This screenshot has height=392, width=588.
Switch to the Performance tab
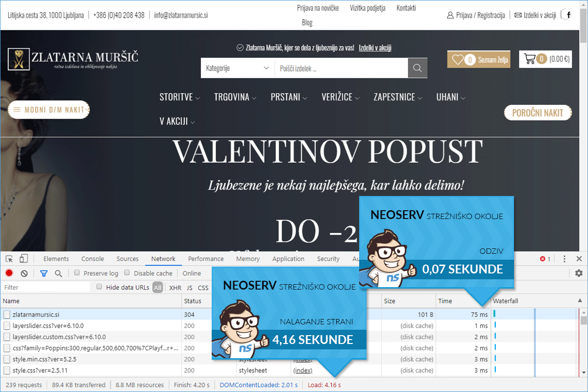pyautogui.click(x=206, y=259)
